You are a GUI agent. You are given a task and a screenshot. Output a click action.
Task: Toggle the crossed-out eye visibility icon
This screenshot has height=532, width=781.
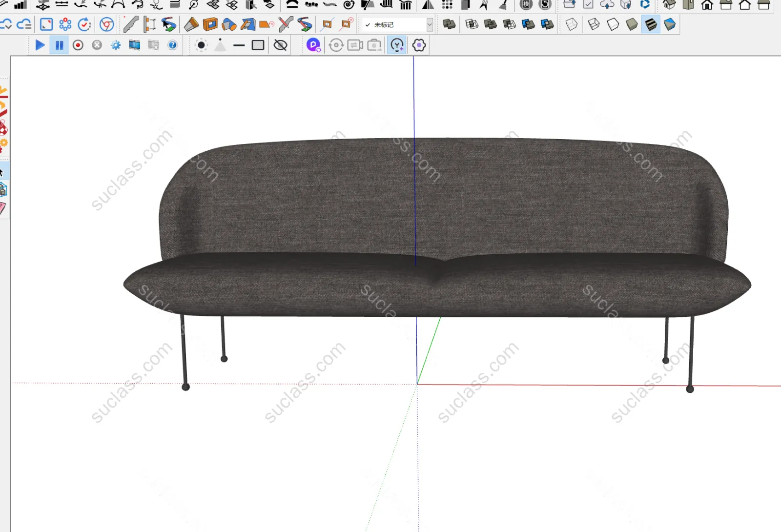(281, 45)
